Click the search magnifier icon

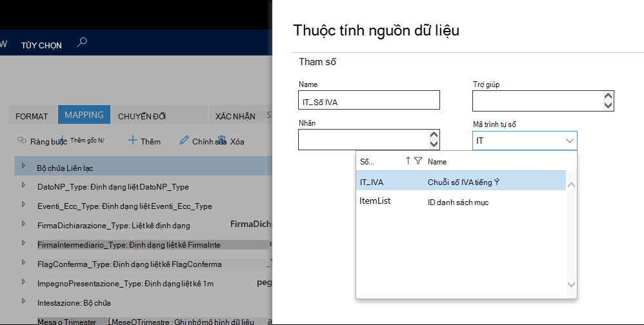(82, 43)
